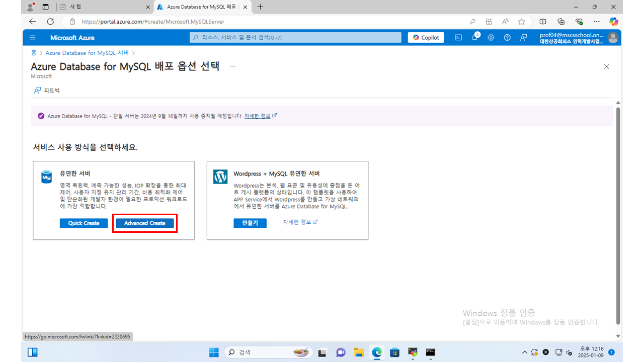Click the Wordpress 만들기 button
The height and width of the screenshot is (362, 644).
(x=250, y=223)
